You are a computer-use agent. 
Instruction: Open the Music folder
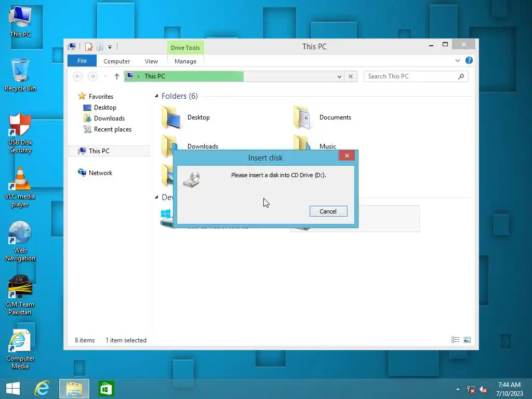(x=315, y=146)
